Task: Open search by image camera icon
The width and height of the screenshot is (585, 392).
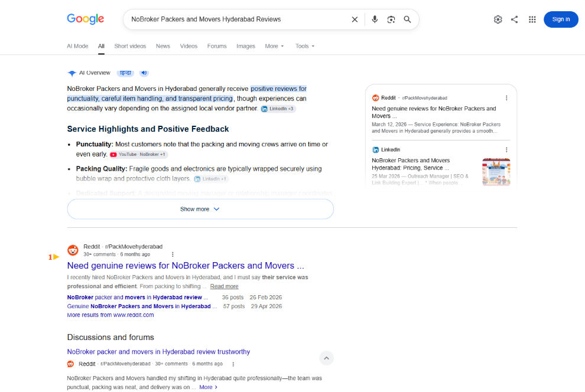Action: click(x=391, y=19)
